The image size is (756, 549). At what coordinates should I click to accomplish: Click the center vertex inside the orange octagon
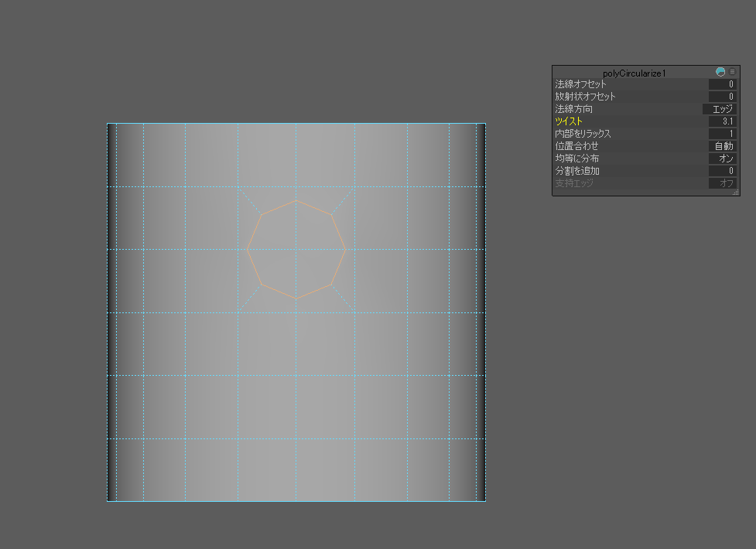296,250
